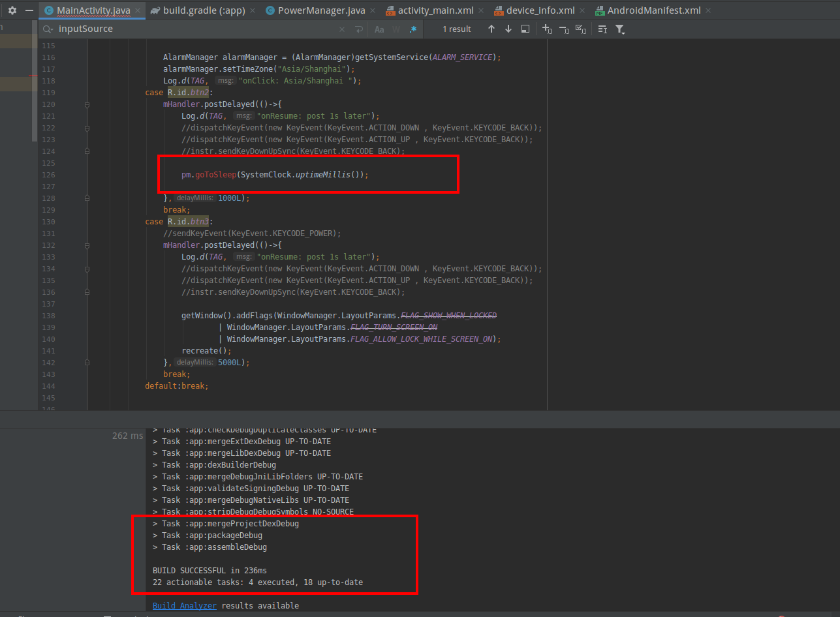
Task: Click fold end marker at line 142
Action: pyautogui.click(x=87, y=363)
